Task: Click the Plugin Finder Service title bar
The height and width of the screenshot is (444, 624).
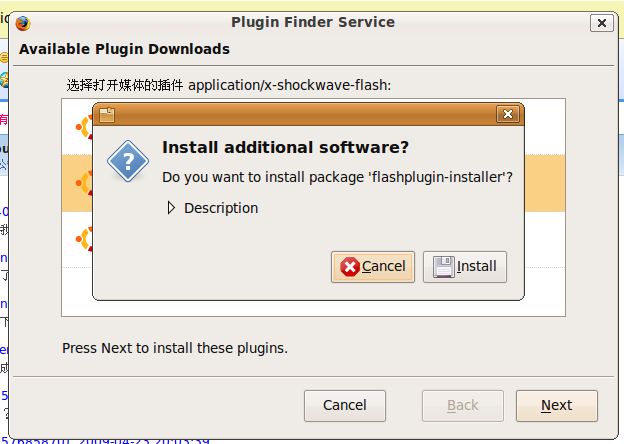Action: (x=313, y=22)
